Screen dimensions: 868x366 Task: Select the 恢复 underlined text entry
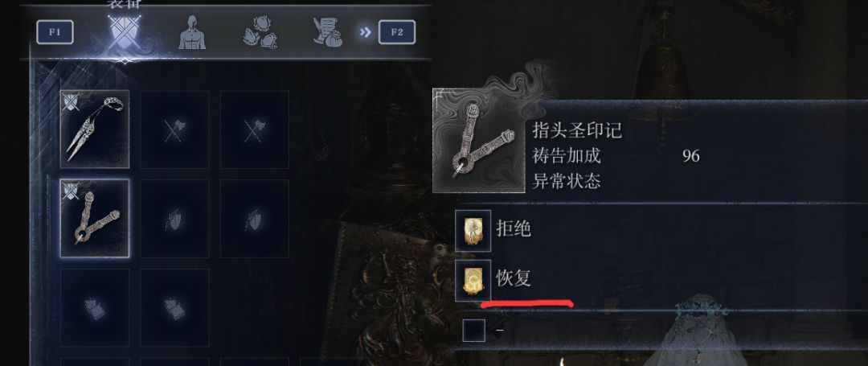click(x=514, y=278)
